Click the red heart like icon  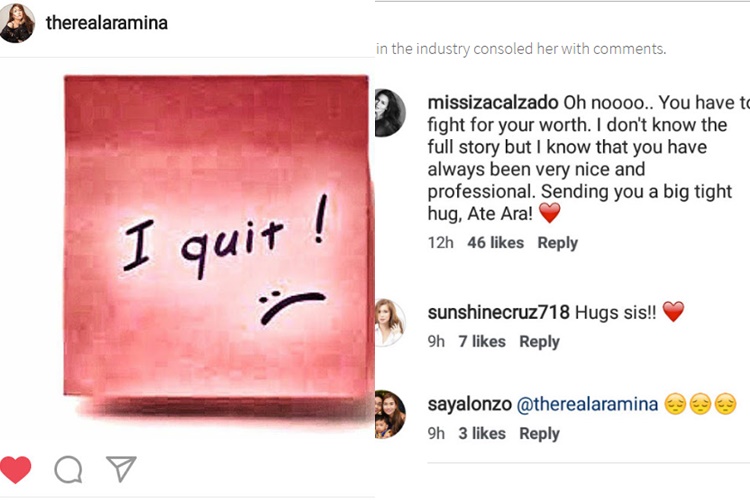point(15,468)
